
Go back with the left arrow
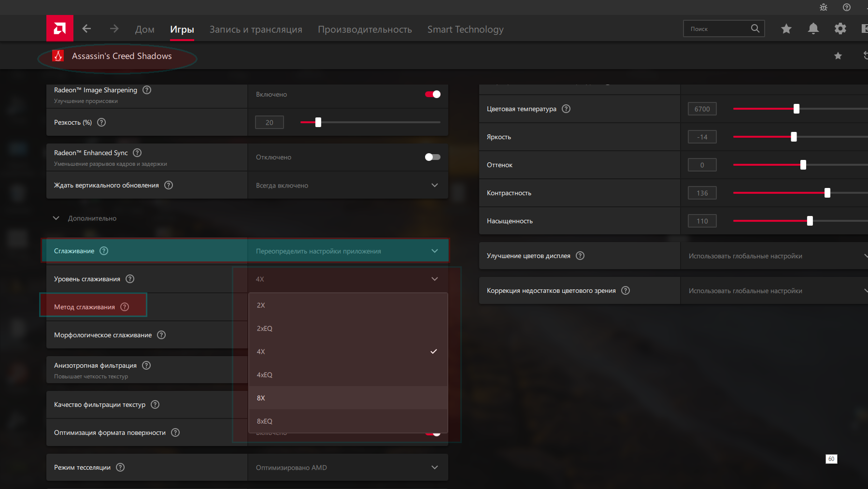pyautogui.click(x=87, y=29)
